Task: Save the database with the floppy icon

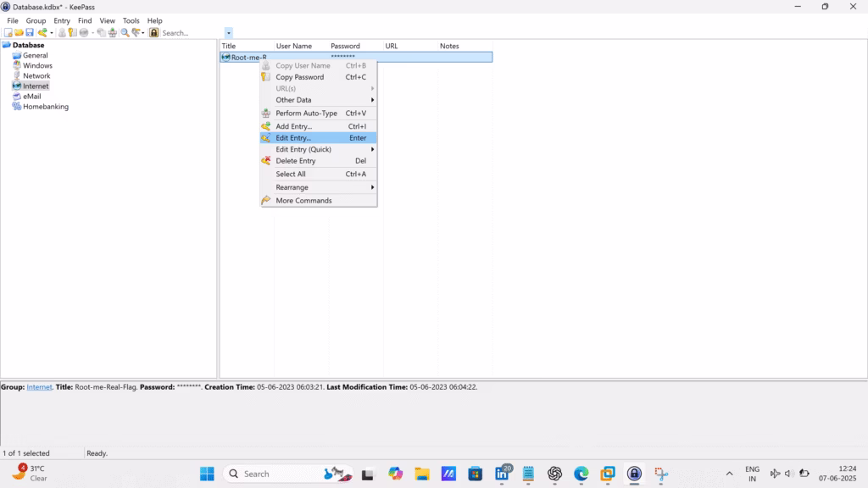Action: (x=30, y=33)
